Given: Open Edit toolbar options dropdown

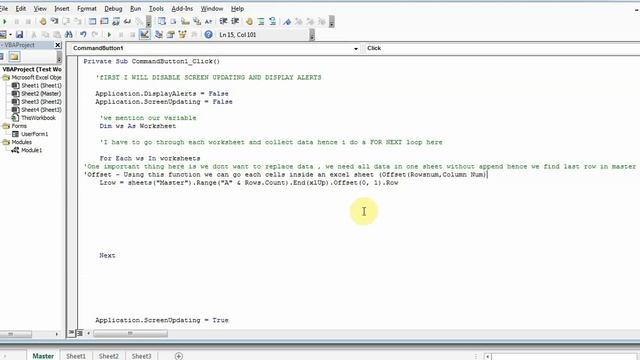Looking at the screenshot, I should click(x=331, y=21).
